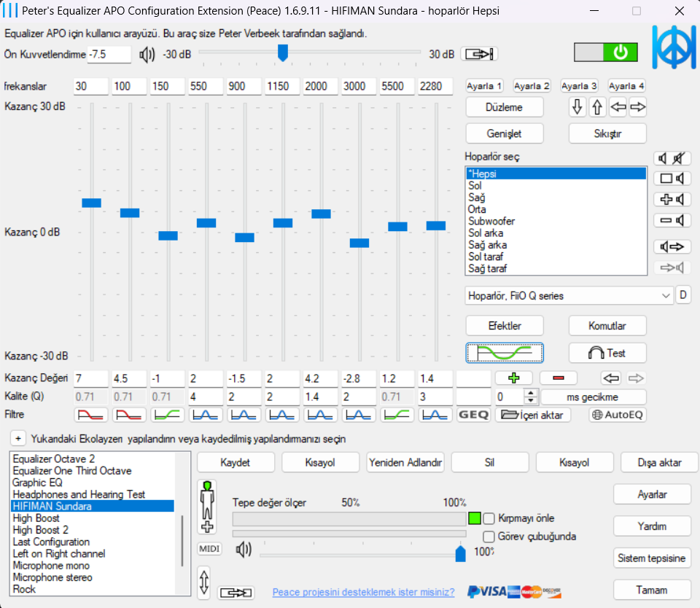Change filter type of the 5500 Hz band
700x608 pixels.
(x=397, y=415)
